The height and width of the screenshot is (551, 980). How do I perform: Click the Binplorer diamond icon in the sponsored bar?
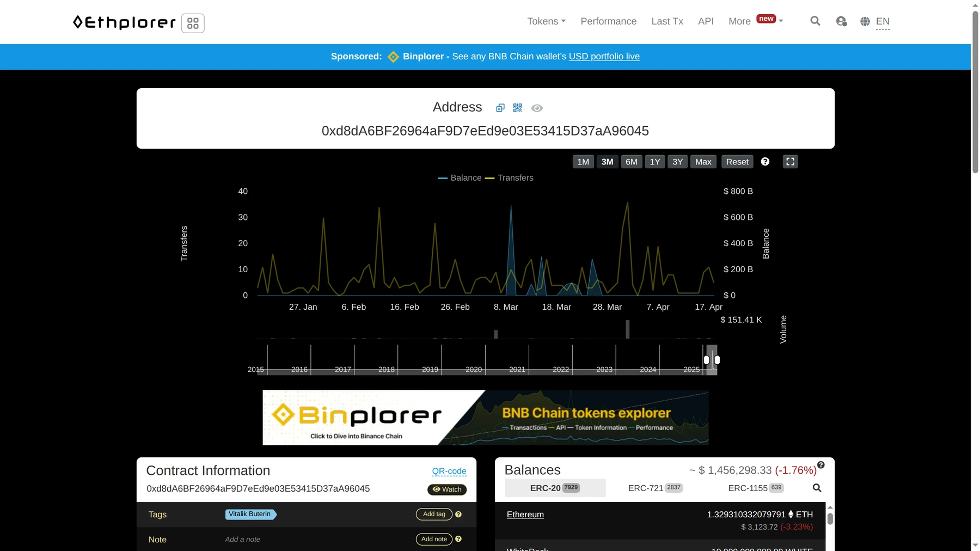393,57
